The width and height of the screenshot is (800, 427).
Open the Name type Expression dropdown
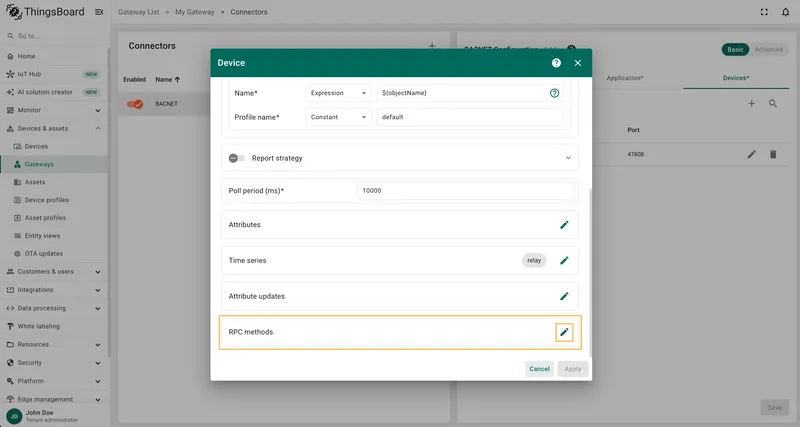[338, 93]
